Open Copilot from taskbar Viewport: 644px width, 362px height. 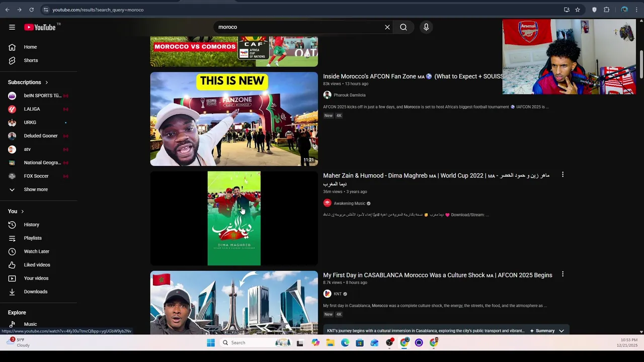coord(315,343)
